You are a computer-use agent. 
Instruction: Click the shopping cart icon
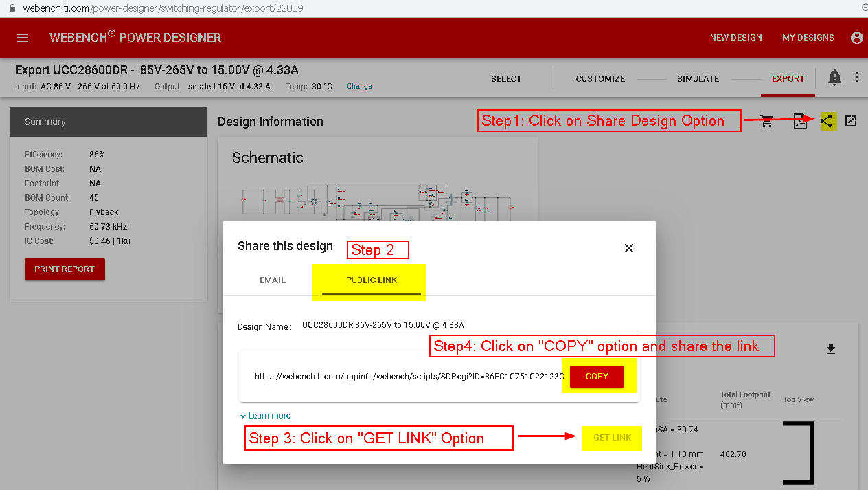pyautogui.click(x=767, y=122)
